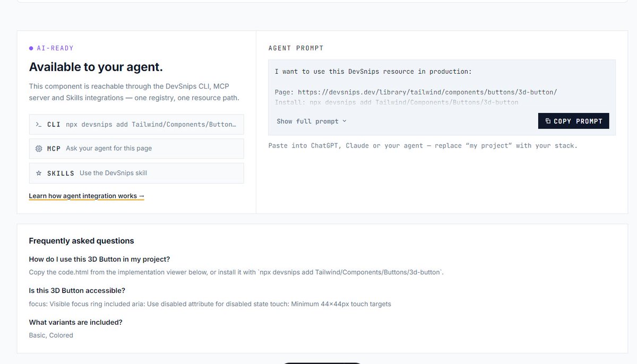Click the Frequently asked questions heading
Viewport: 637px width, 364px height.
(x=81, y=241)
